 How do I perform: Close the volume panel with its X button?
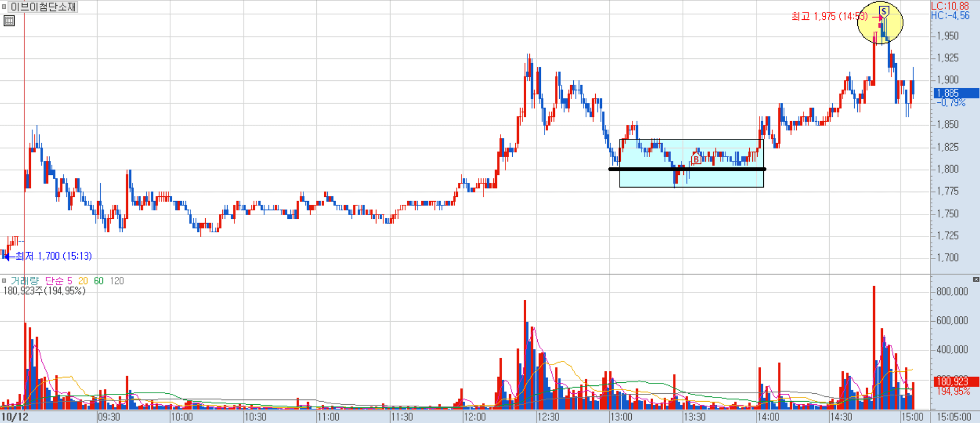(976, 280)
